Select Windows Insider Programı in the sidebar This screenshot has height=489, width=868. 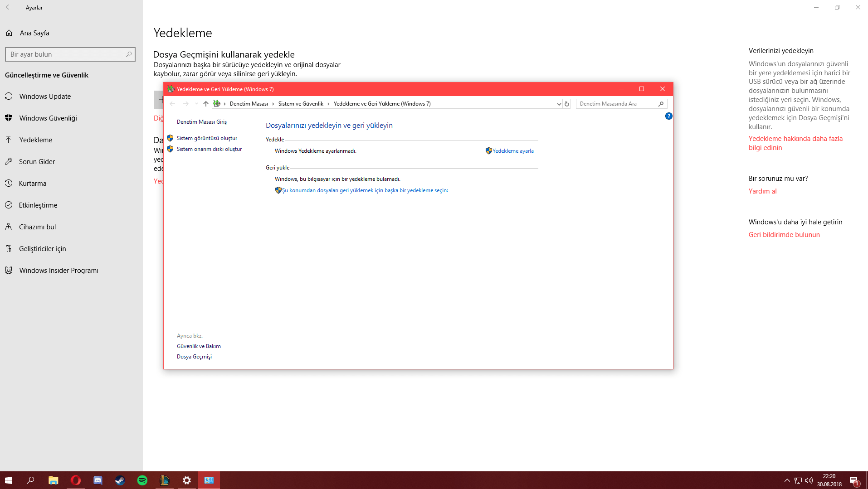[x=59, y=270]
